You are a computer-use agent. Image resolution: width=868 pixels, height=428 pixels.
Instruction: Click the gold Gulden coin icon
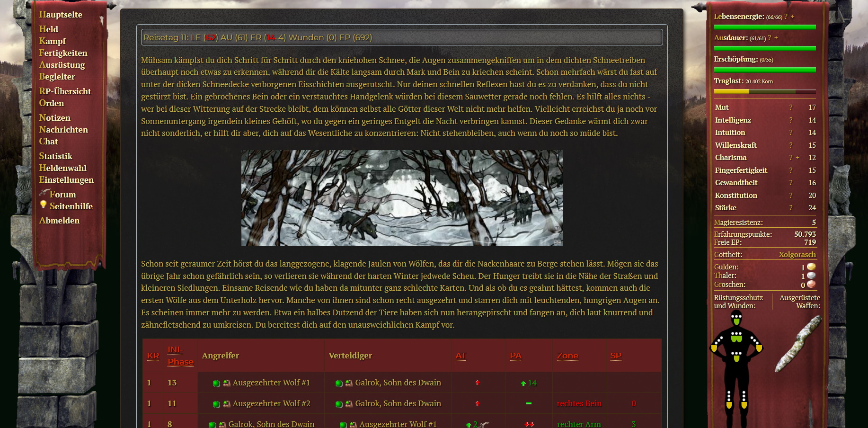[x=812, y=267]
